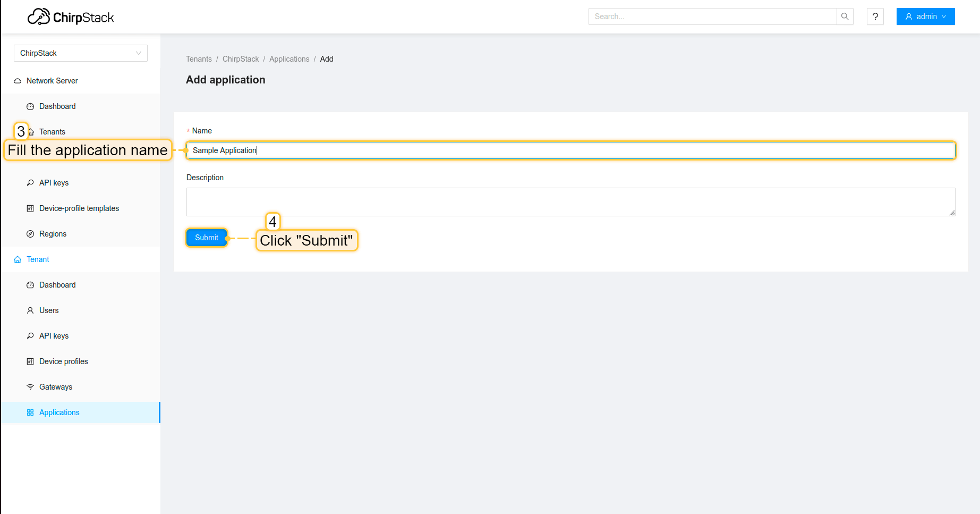Select Network Server API keys

[54, 183]
